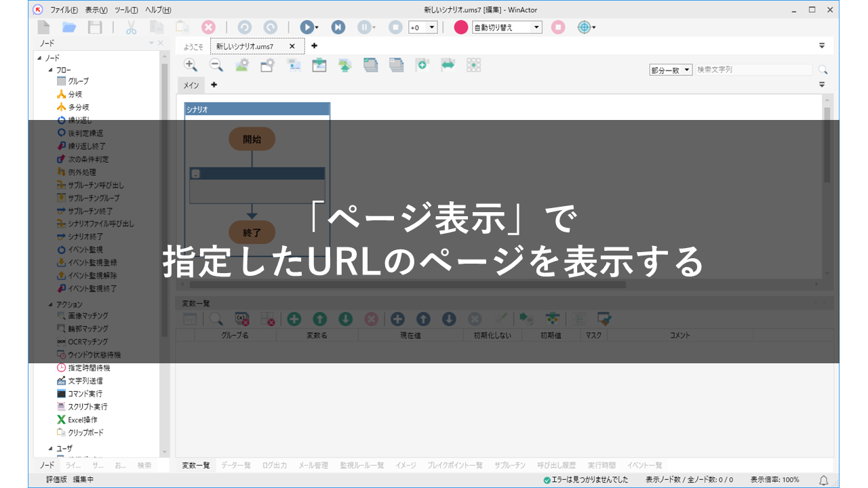
Task: Select the 指定時間待機 node
Action: [89, 367]
